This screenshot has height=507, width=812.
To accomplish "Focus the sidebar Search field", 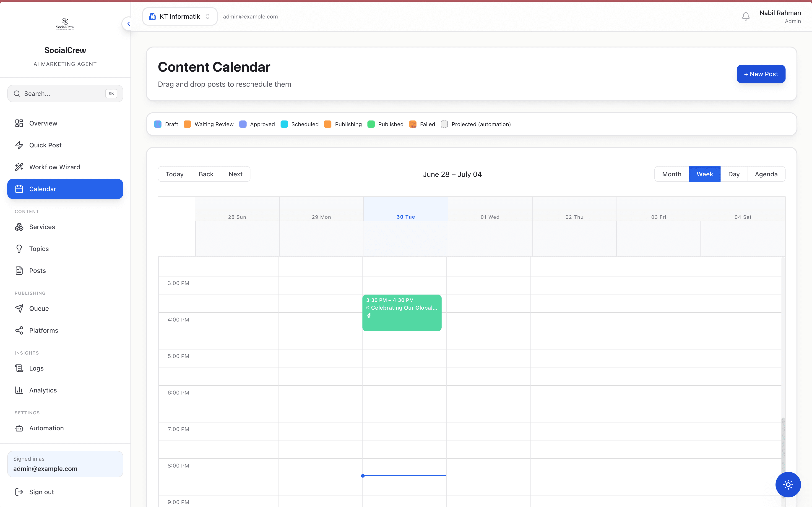I will (65, 94).
